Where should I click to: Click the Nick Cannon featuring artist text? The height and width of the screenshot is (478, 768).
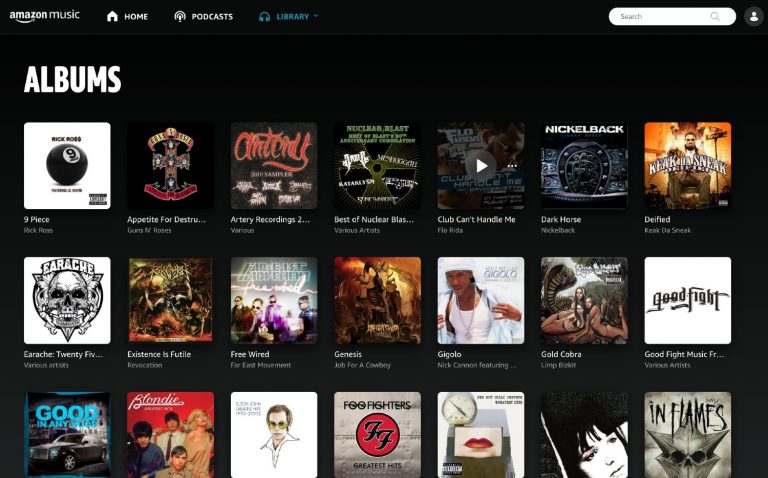click(x=477, y=365)
